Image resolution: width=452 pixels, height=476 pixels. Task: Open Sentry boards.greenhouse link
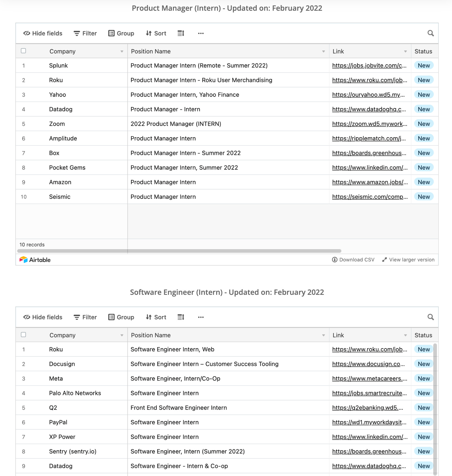tap(369, 452)
